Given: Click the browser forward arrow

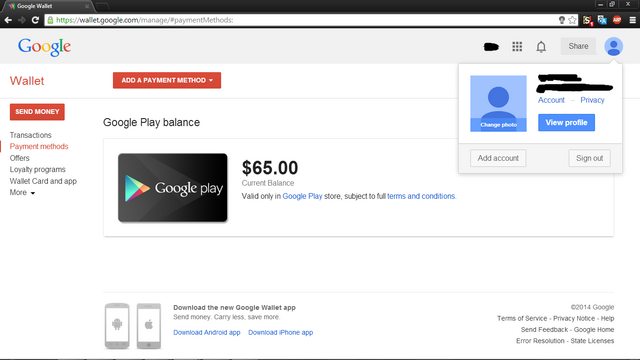Looking at the screenshot, I should pos(22,20).
